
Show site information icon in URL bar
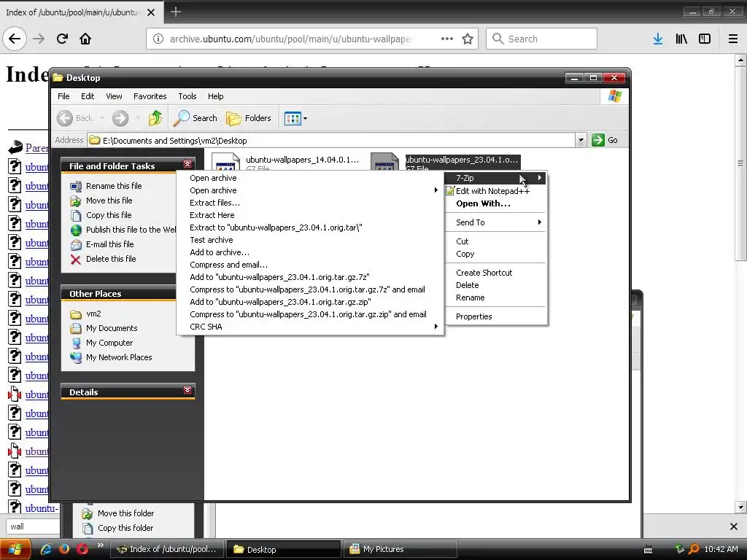[158, 39]
